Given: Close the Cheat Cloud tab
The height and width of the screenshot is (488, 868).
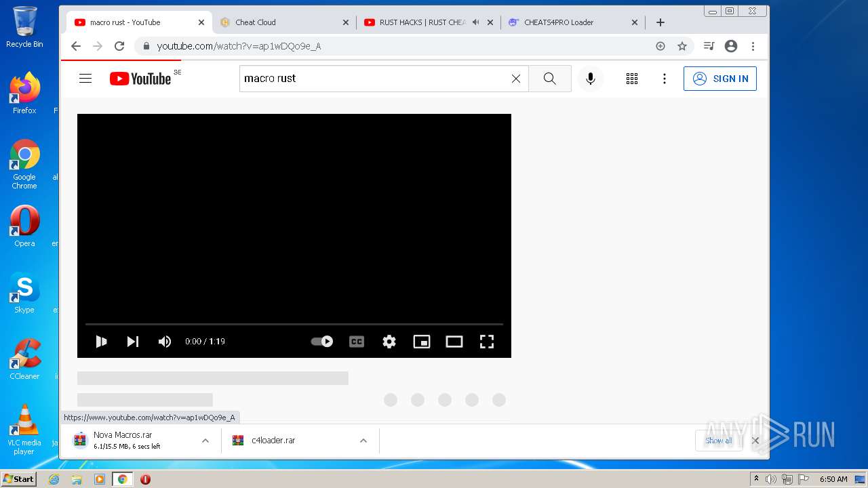Looking at the screenshot, I should 346,22.
